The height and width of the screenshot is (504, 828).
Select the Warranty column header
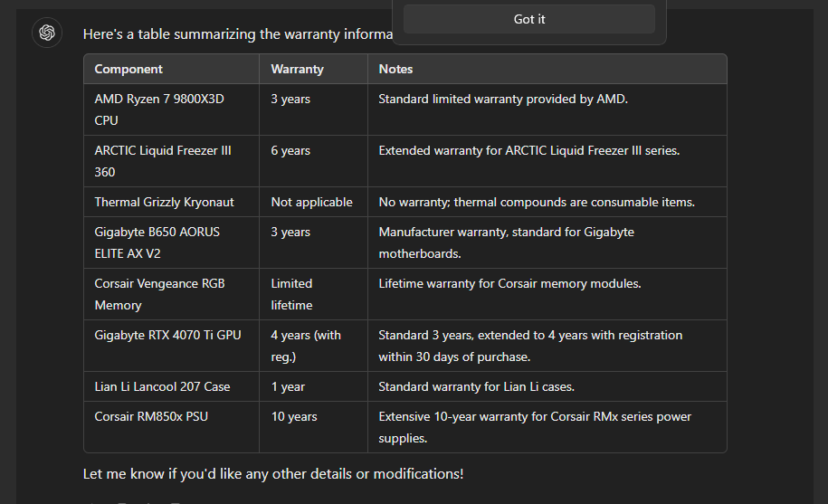point(314,69)
